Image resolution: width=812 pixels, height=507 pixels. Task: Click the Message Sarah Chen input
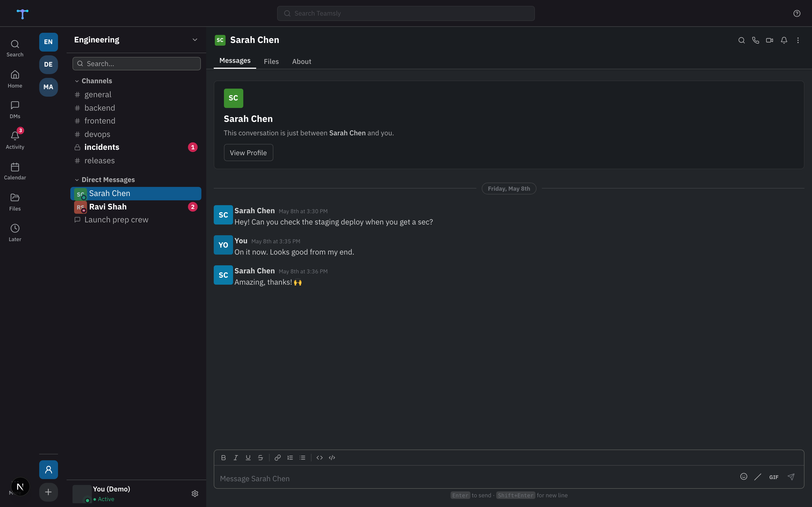click(476, 479)
